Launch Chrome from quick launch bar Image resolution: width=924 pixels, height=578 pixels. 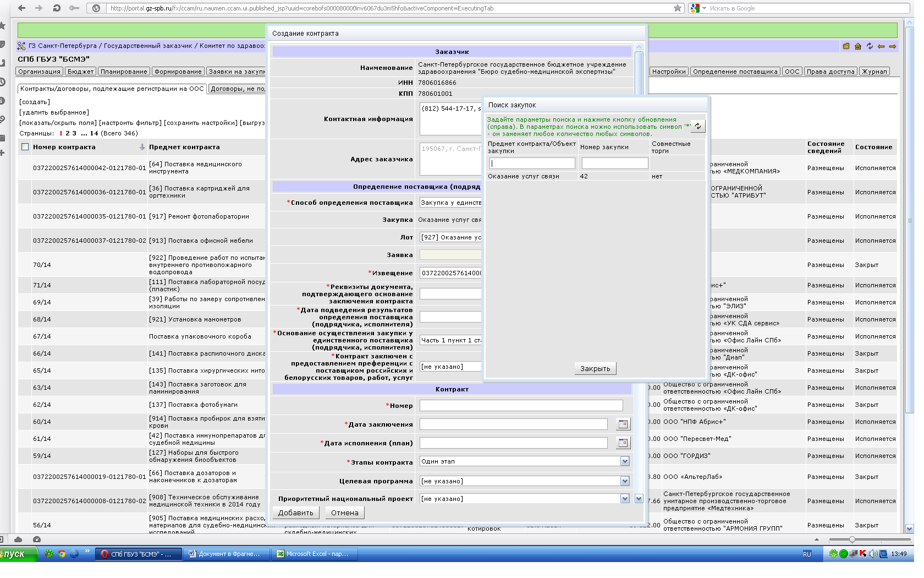click(x=62, y=554)
